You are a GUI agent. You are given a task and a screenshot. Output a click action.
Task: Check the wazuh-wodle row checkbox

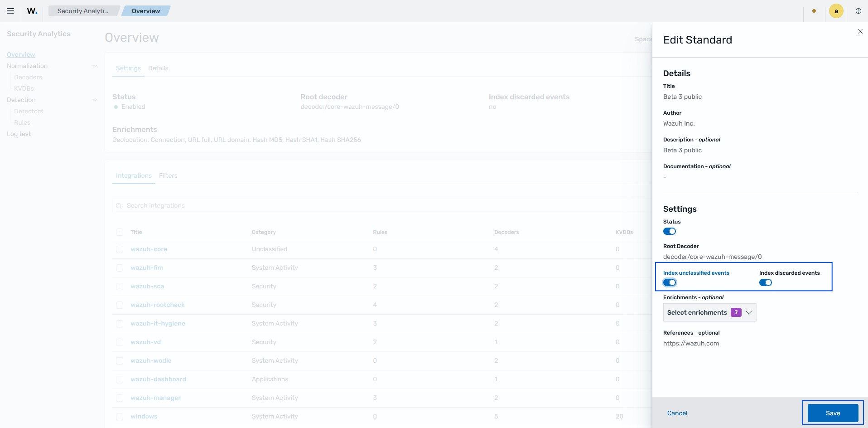point(120,361)
